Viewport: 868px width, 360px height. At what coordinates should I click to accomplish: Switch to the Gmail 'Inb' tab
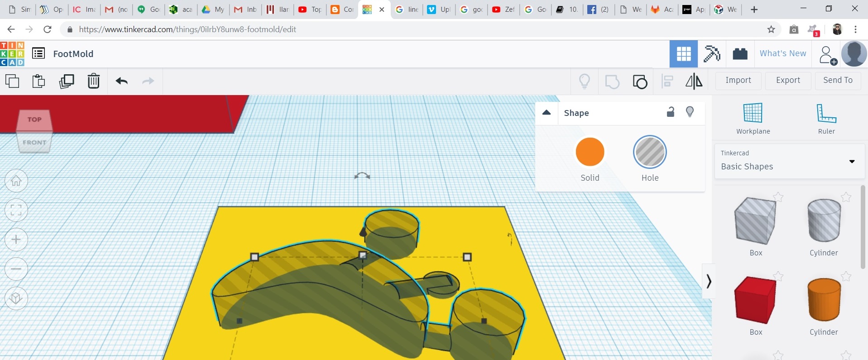[246, 10]
